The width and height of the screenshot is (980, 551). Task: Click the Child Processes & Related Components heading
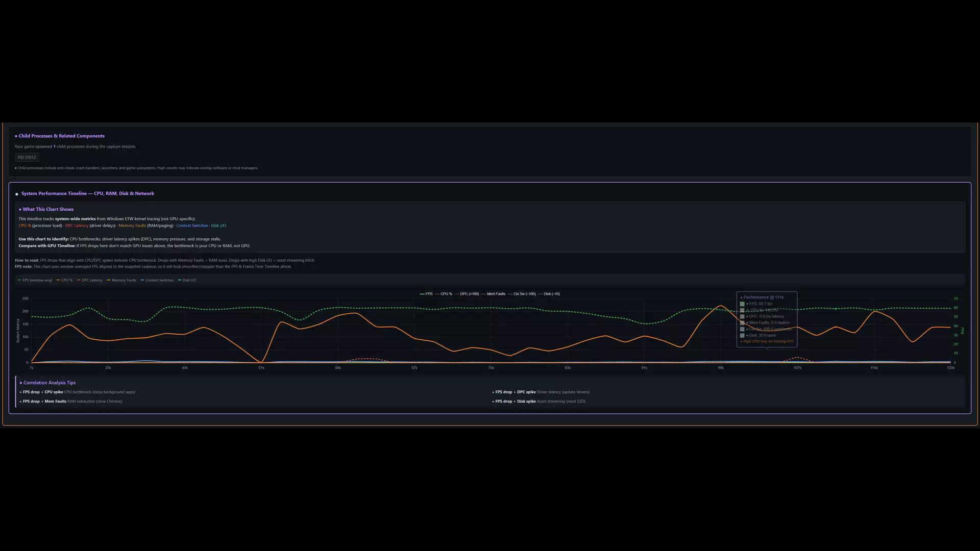point(60,136)
